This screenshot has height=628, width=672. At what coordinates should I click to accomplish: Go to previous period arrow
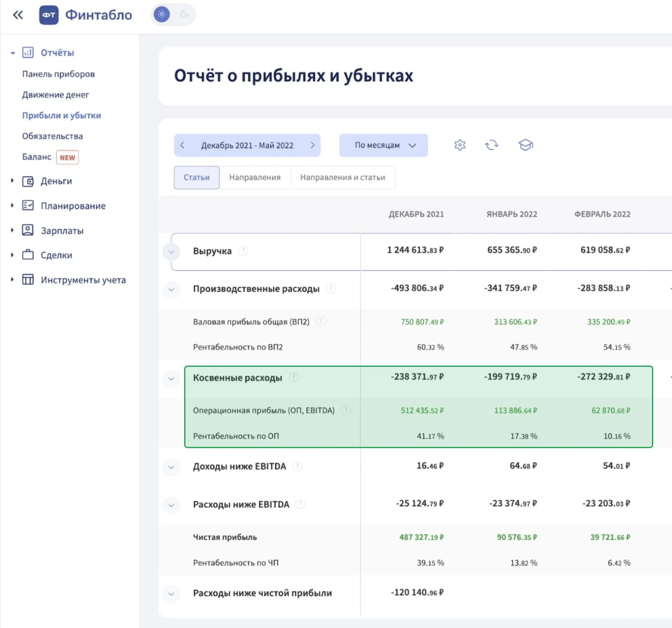182,145
